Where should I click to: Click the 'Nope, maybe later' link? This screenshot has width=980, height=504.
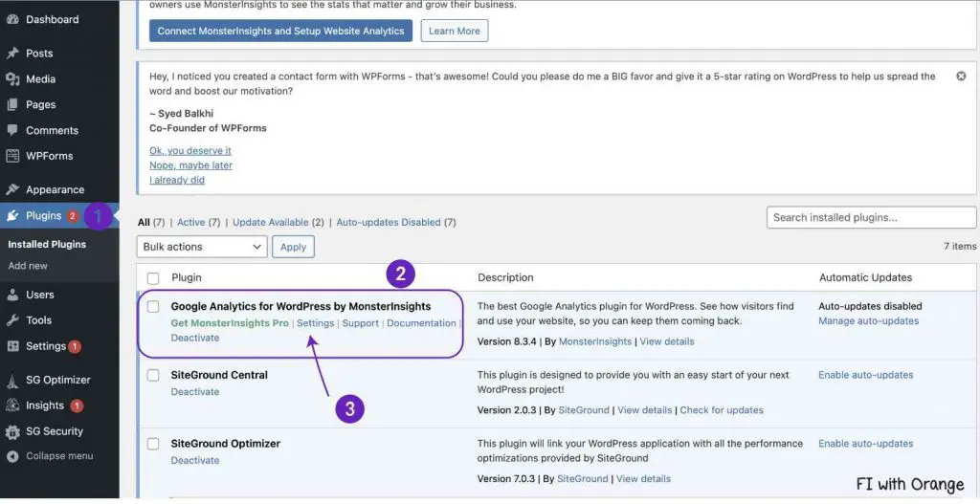point(190,164)
